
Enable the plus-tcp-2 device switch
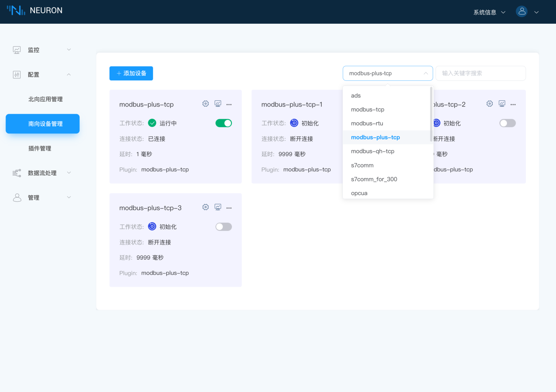click(x=508, y=123)
